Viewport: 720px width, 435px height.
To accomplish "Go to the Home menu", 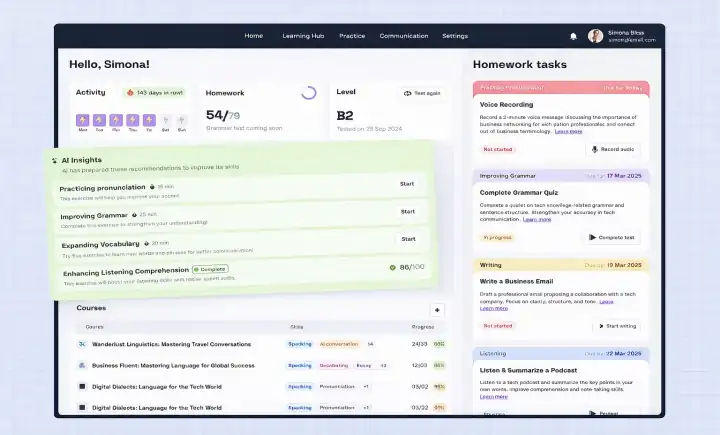I will 253,36.
